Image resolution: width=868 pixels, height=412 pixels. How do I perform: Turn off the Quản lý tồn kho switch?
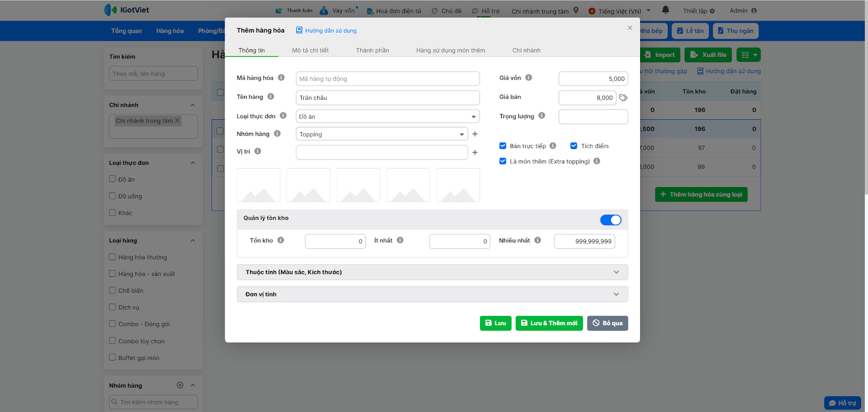(611, 220)
